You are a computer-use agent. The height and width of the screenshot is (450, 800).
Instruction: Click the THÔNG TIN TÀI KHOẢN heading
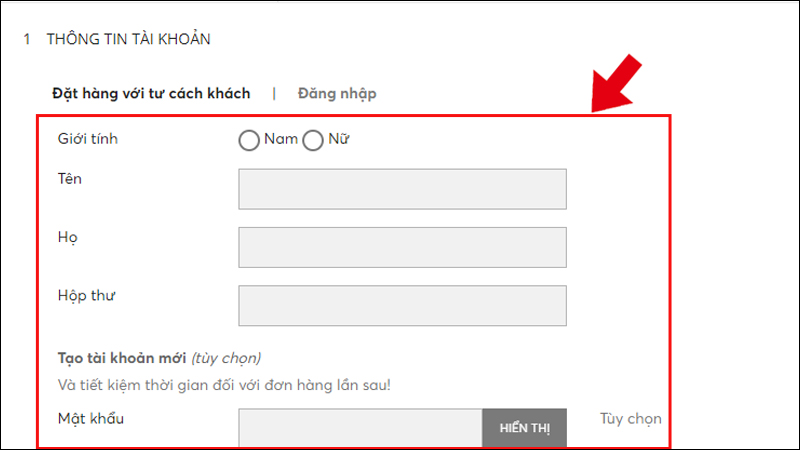point(128,40)
